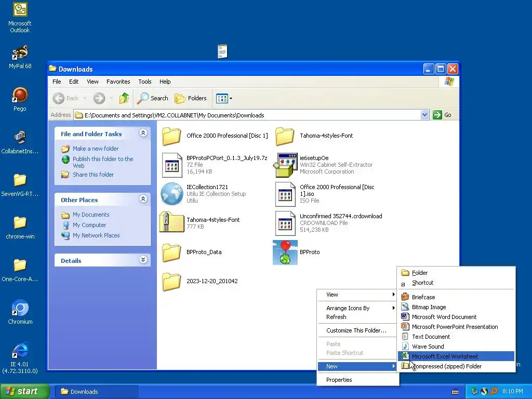Select 2023-12-20_201042 folder icon
Viewport: 532px width, 399px height.
tap(171, 282)
